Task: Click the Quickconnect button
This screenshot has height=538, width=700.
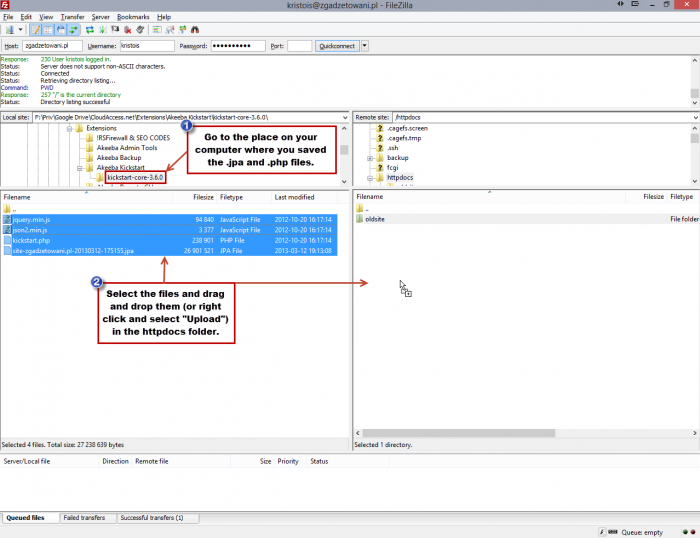Action: click(337, 46)
